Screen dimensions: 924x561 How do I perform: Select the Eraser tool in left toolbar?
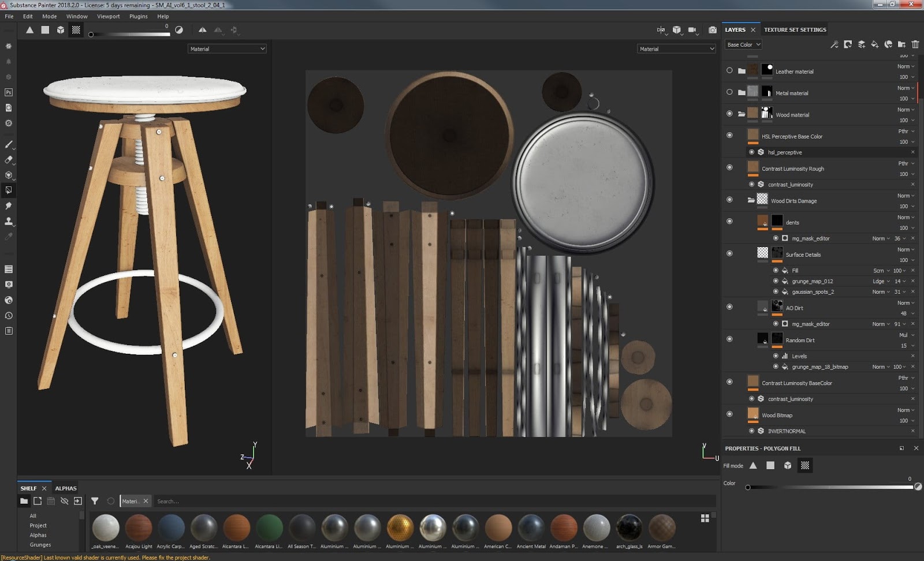(x=9, y=160)
